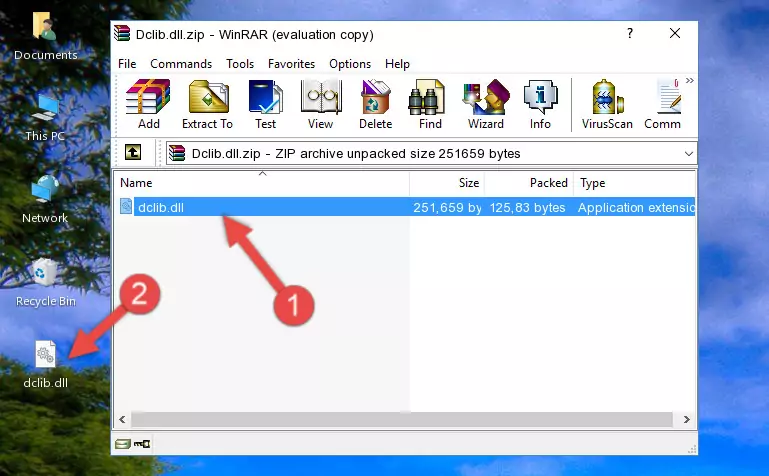Run the Test archive tool
The image size is (769, 476).
click(265, 104)
